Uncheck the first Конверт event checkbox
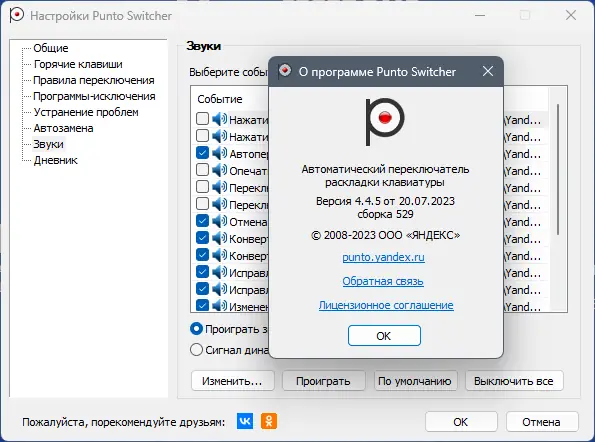 [202, 238]
